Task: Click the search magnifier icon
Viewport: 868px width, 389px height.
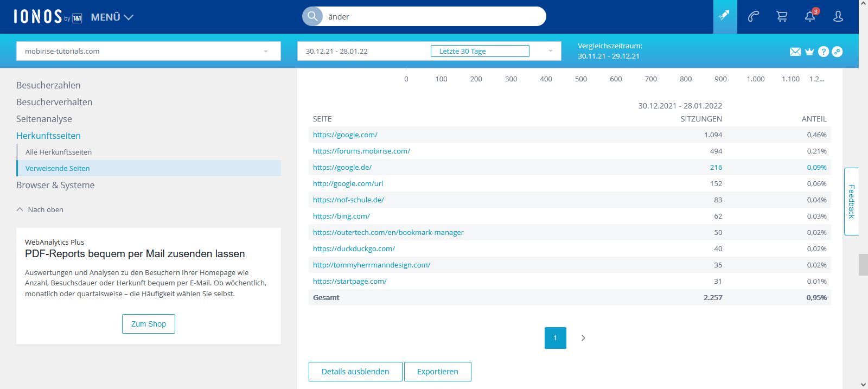Action: [312, 16]
